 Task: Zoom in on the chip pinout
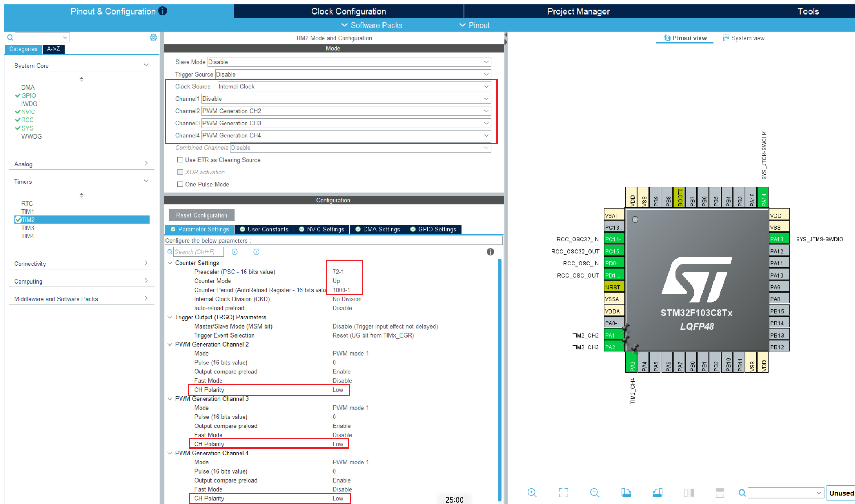(532, 493)
